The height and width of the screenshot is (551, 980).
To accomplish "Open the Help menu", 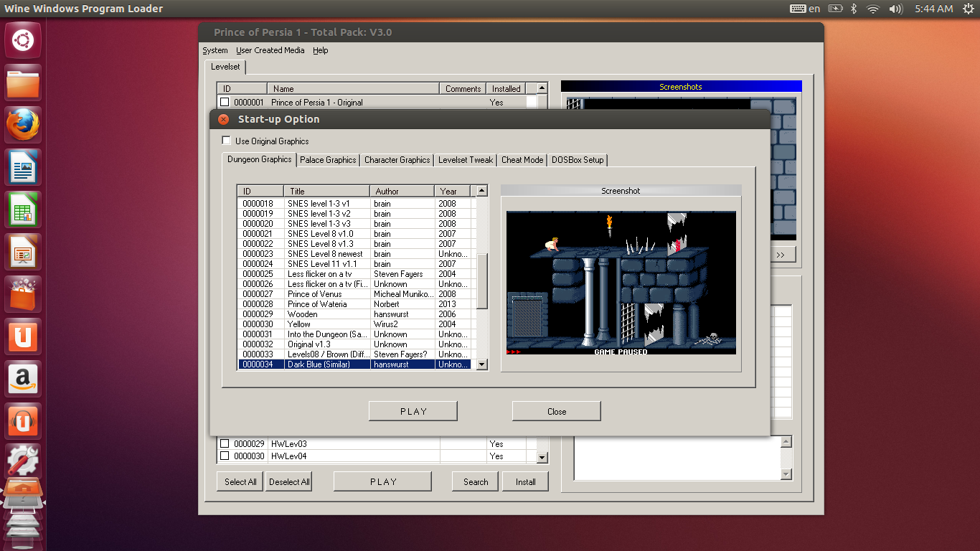I will point(321,50).
